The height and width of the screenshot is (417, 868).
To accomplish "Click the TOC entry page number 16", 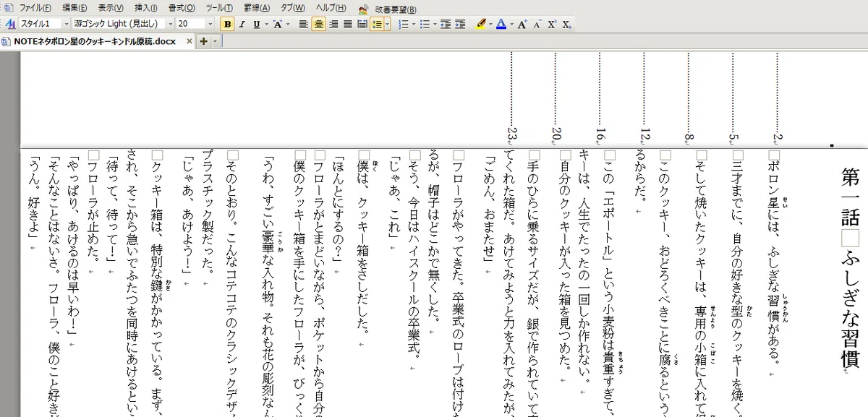I will [x=600, y=134].
